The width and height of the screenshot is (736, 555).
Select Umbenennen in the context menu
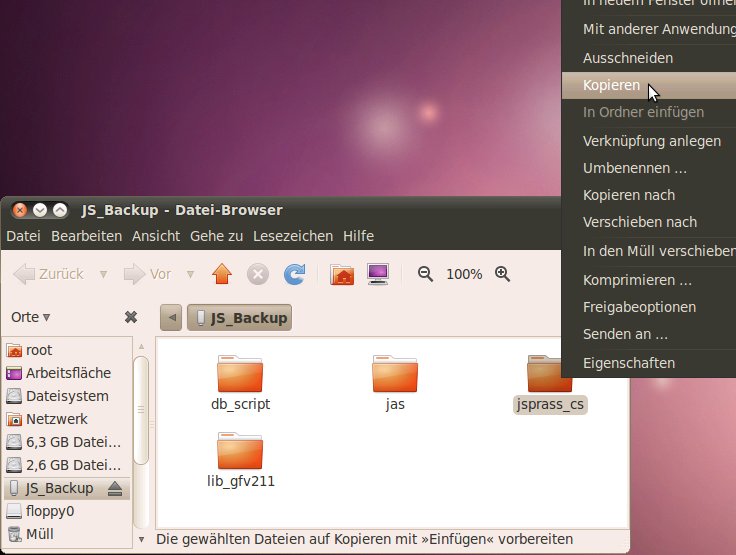pos(634,168)
